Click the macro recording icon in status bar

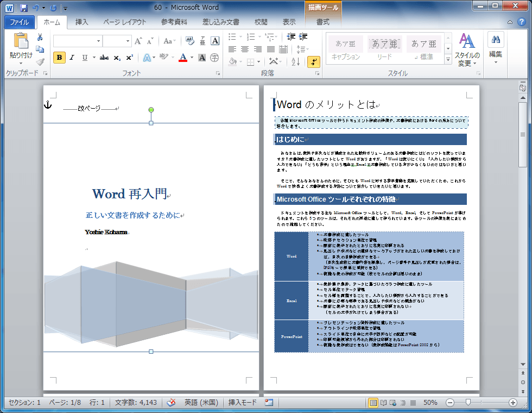pyautogui.click(x=269, y=403)
